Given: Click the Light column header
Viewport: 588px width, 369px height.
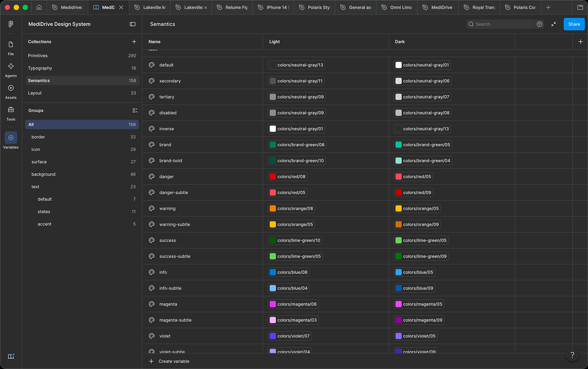Looking at the screenshot, I should (x=275, y=42).
